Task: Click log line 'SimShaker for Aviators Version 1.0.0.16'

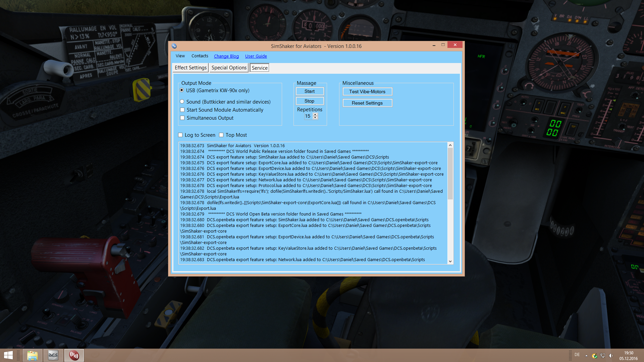Action: 232,145
